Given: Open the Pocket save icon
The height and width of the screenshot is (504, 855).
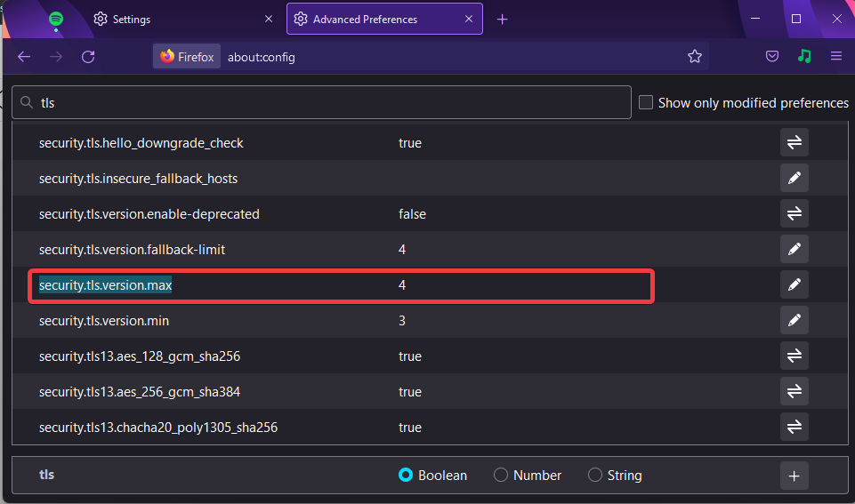Looking at the screenshot, I should (772, 56).
